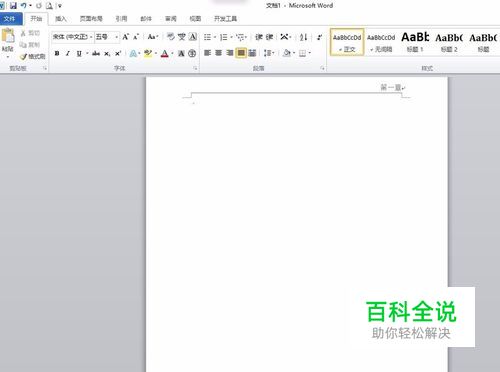Click the Increase Indent icon
Image resolution: width=500 pixels, height=372 pixels.
click(x=269, y=37)
